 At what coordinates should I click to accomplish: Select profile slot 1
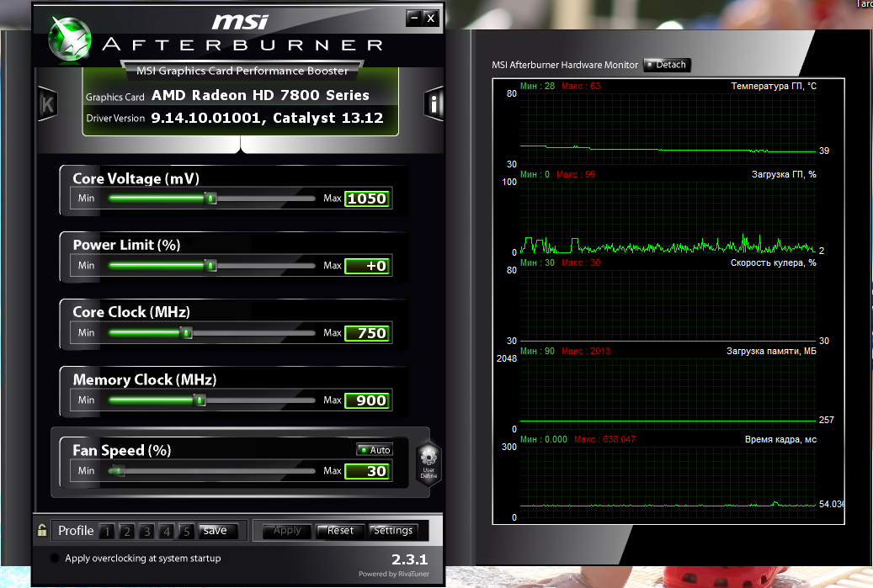[108, 532]
